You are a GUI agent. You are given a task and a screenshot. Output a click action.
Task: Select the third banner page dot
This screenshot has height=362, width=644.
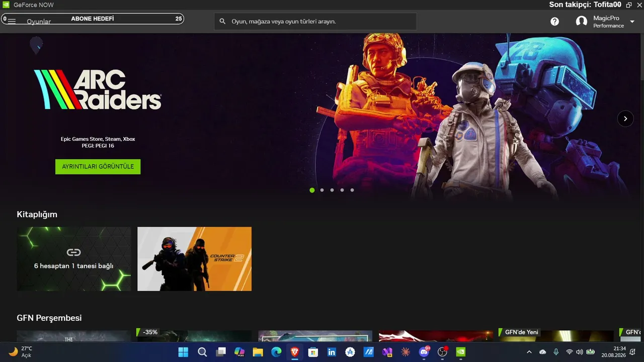coord(332,190)
